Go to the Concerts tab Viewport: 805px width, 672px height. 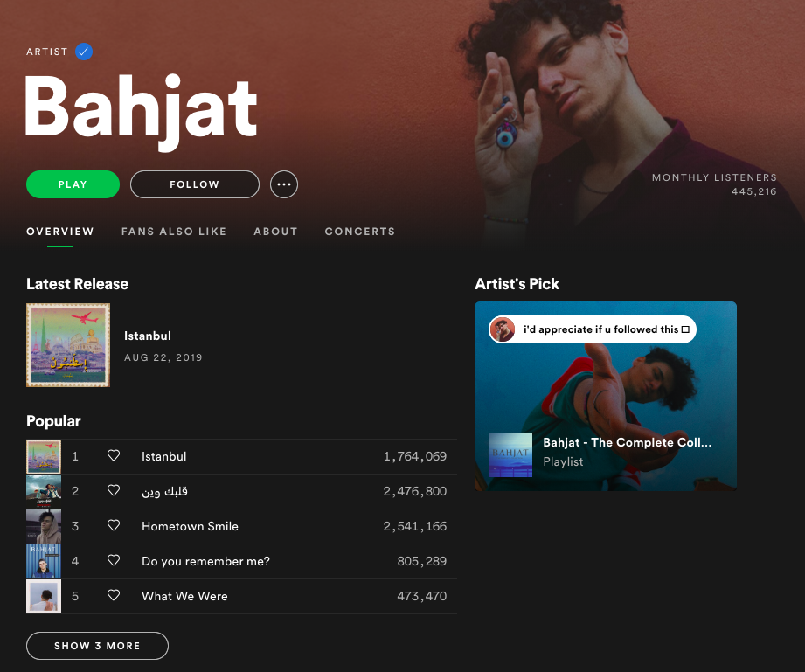click(360, 232)
